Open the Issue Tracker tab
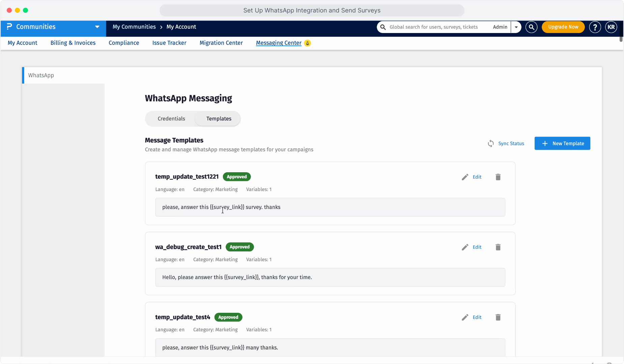Screen dimensions: 624x364 tap(169, 43)
